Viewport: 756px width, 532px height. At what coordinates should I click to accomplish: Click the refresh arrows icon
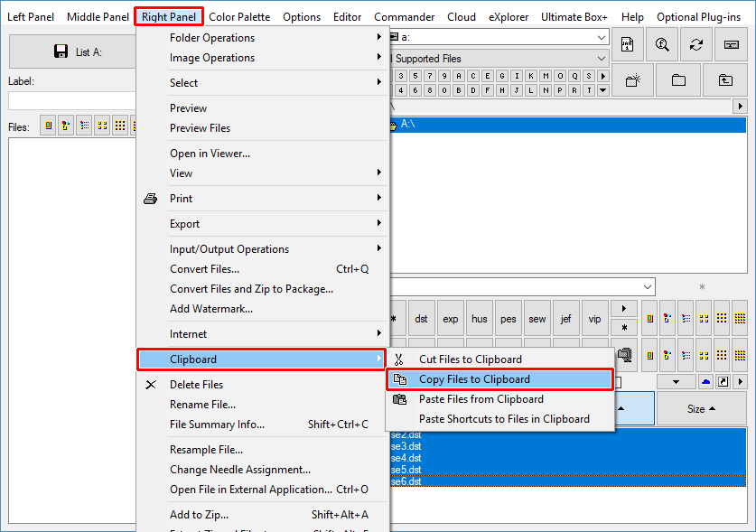click(696, 45)
